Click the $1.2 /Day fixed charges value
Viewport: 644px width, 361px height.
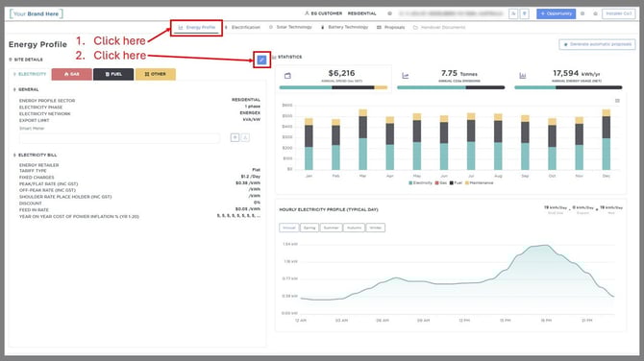click(251, 177)
